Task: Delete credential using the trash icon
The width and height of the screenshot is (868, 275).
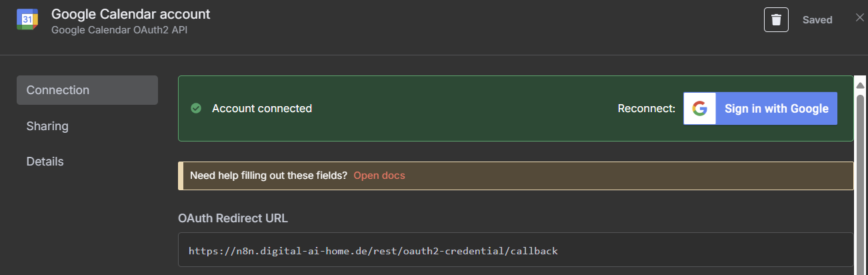Action: [x=776, y=20]
